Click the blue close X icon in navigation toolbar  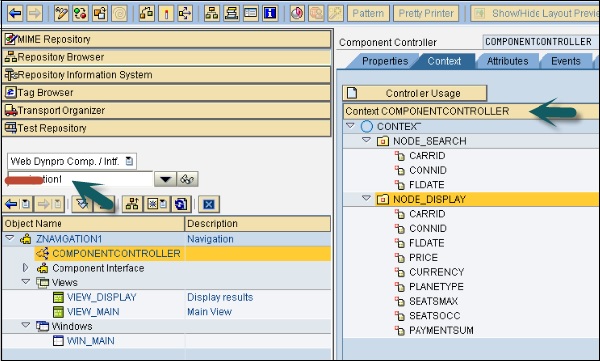209,204
